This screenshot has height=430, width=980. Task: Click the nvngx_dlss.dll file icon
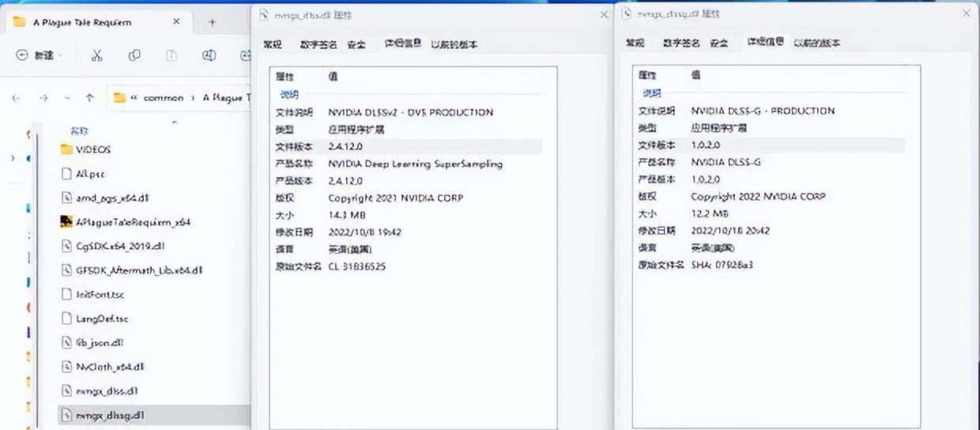pyautogui.click(x=67, y=391)
